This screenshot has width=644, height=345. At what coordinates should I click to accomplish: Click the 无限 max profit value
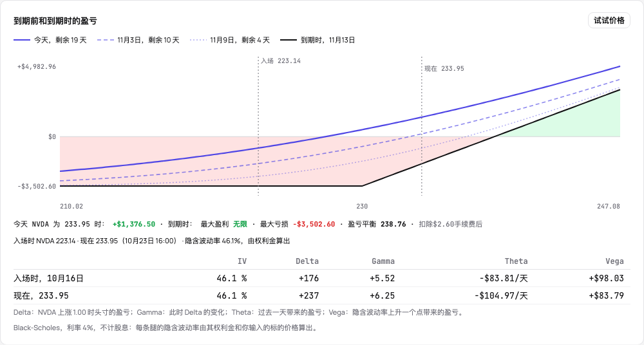pos(240,224)
